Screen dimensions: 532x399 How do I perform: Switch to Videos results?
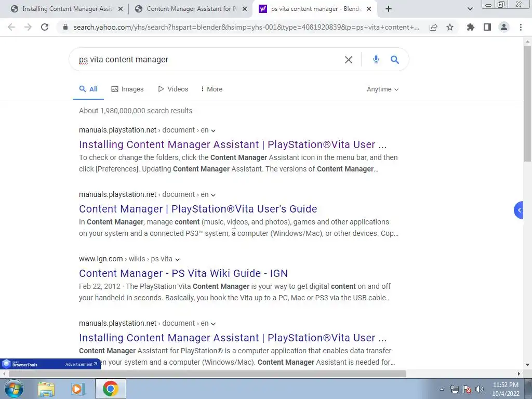173,89
